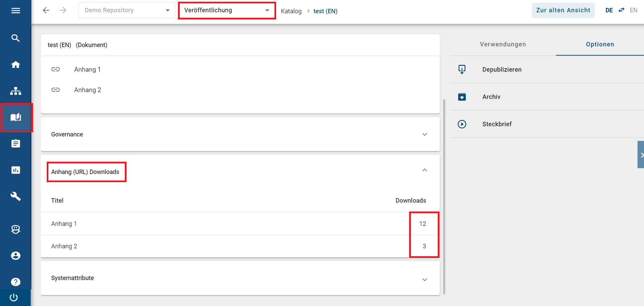Switch to the Verwendungen tab
Viewport: 644px width, 306px height.
pos(503,44)
